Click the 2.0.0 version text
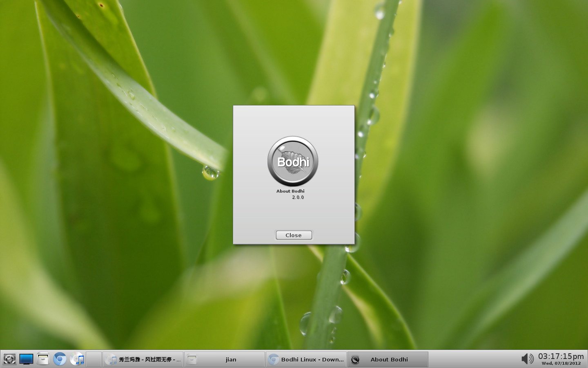The height and width of the screenshot is (368, 588). click(298, 197)
